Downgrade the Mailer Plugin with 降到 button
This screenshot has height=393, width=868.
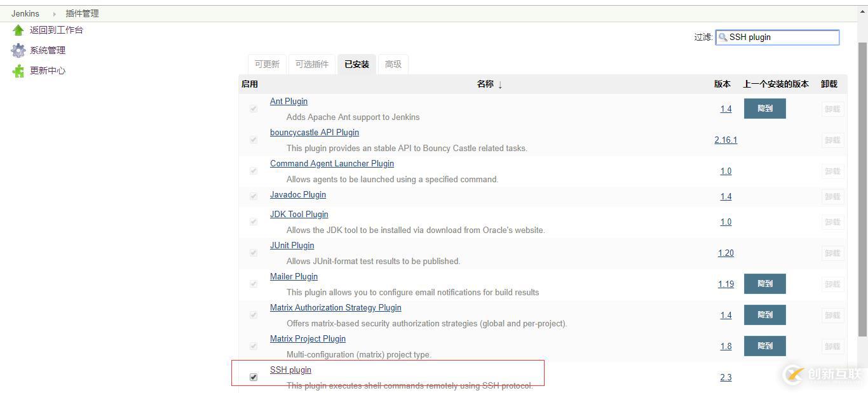[x=765, y=284]
